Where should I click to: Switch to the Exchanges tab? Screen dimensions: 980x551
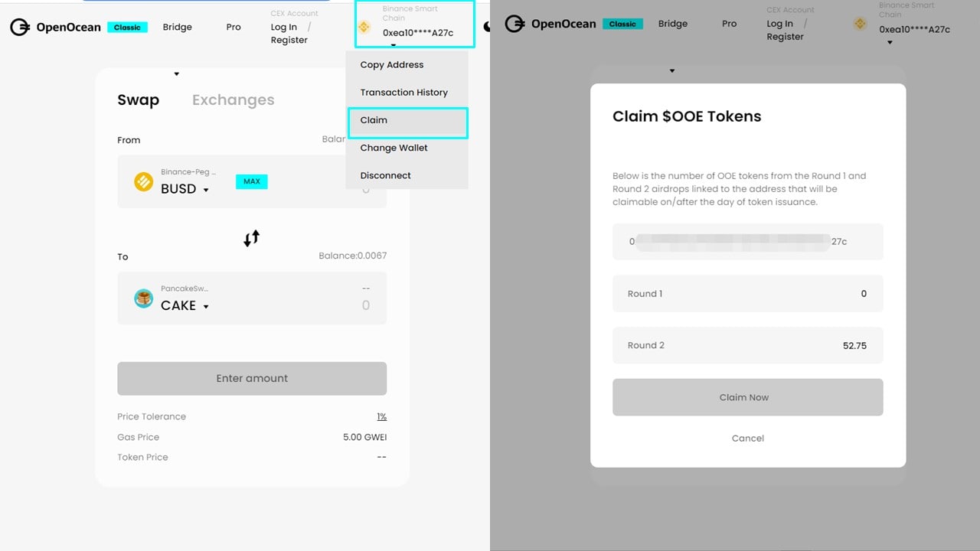coord(234,100)
